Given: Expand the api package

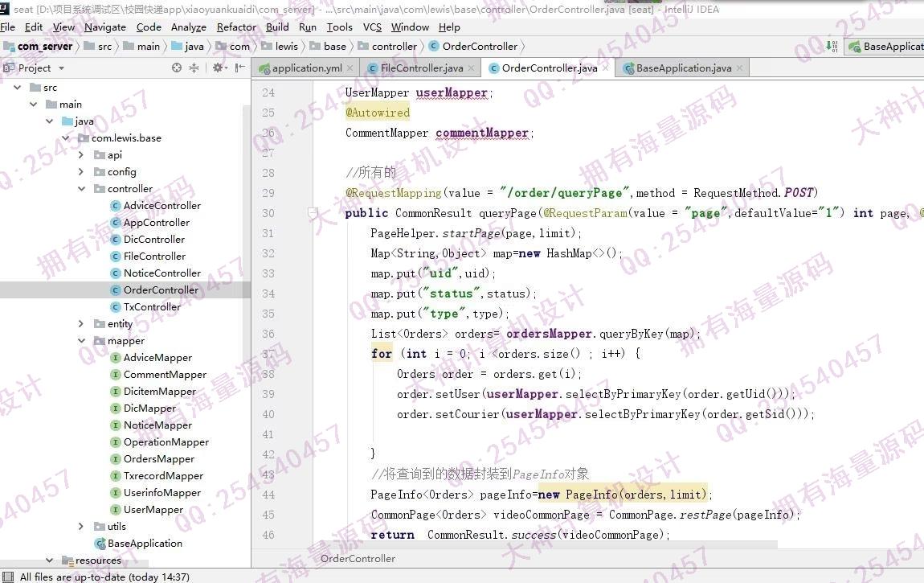Looking at the screenshot, I should (x=81, y=155).
